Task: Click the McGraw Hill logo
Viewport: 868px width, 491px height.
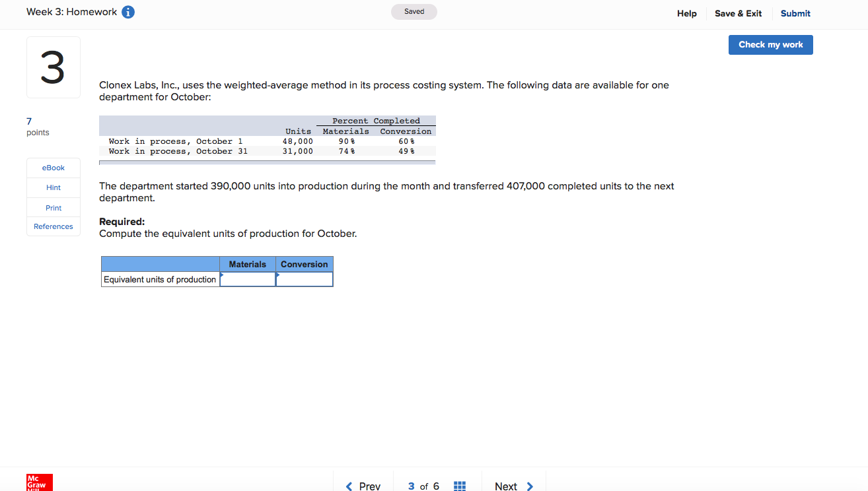Action: point(38,482)
